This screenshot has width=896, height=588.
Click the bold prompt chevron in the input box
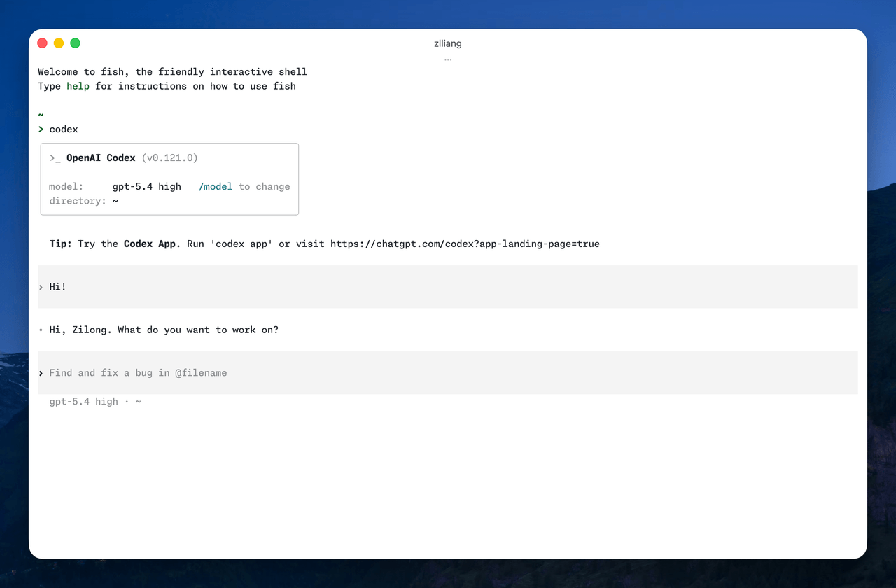click(x=41, y=373)
